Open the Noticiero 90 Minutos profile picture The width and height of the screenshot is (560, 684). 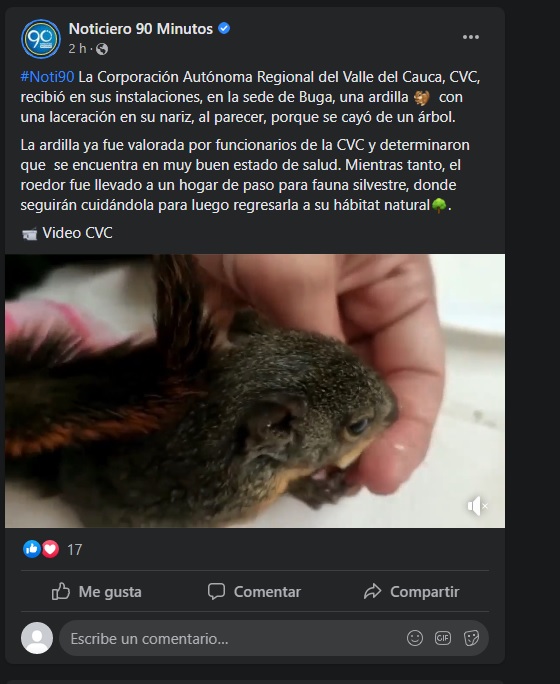[x=41, y=39]
